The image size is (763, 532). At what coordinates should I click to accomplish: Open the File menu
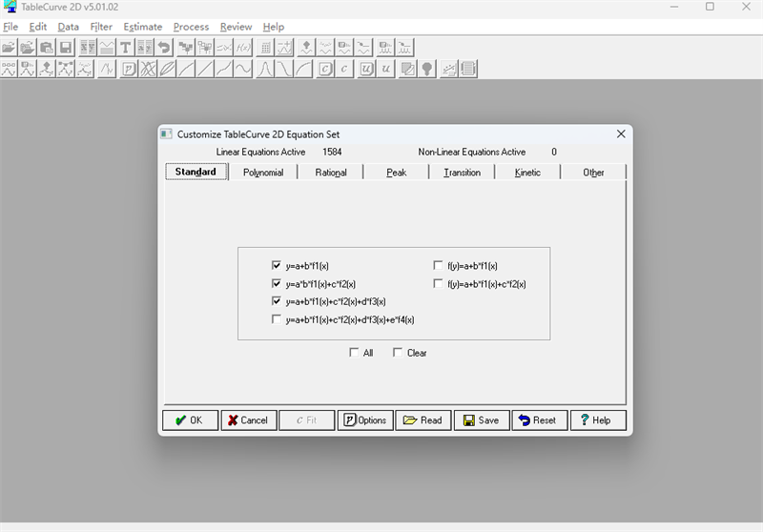pyautogui.click(x=10, y=27)
